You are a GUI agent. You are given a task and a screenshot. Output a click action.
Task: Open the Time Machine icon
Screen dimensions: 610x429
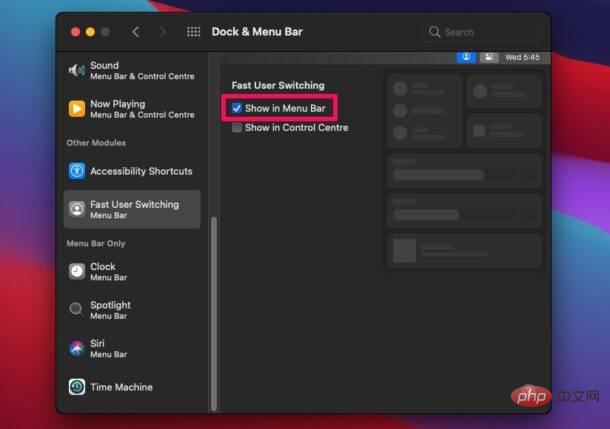77,387
